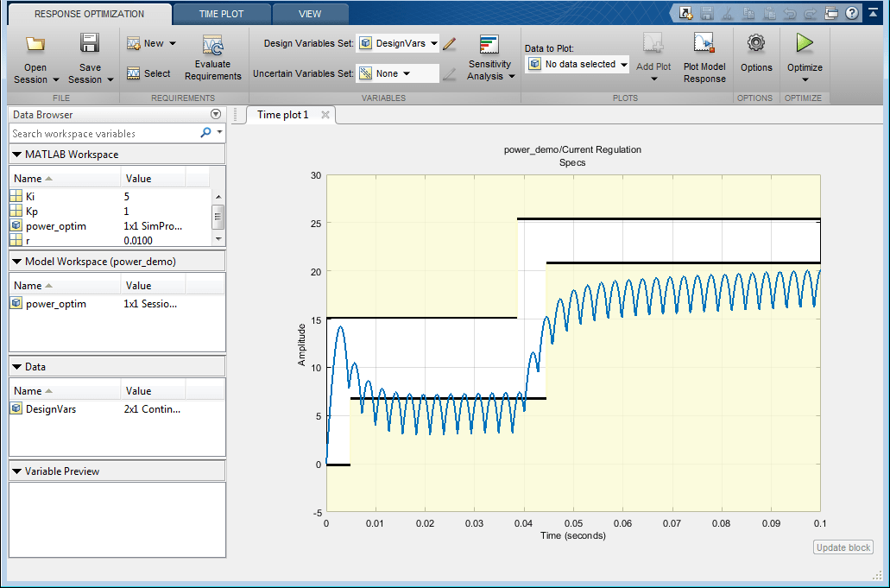890x588 pixels.
Task: Click Evaluate Requirements icon
Action: [x=212, y=47]
